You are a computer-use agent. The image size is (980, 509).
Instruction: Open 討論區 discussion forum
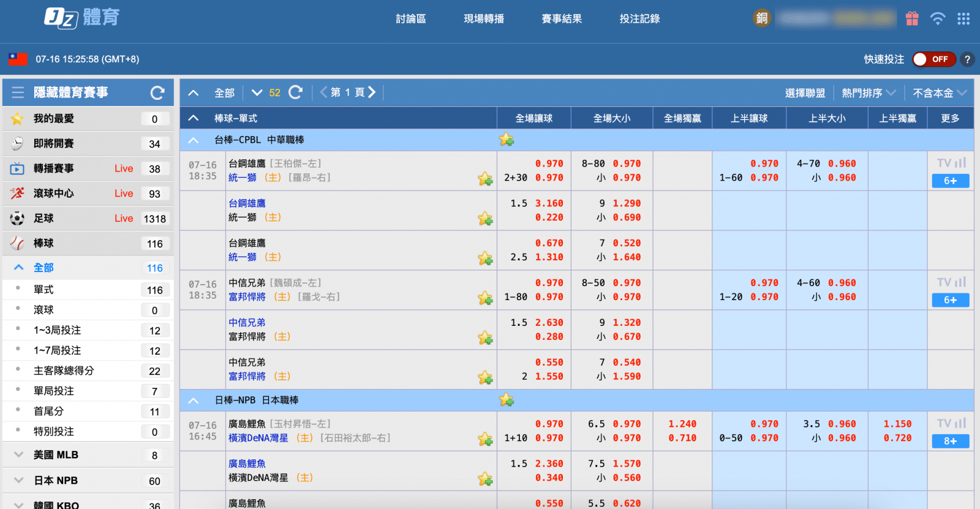point(411,19)
